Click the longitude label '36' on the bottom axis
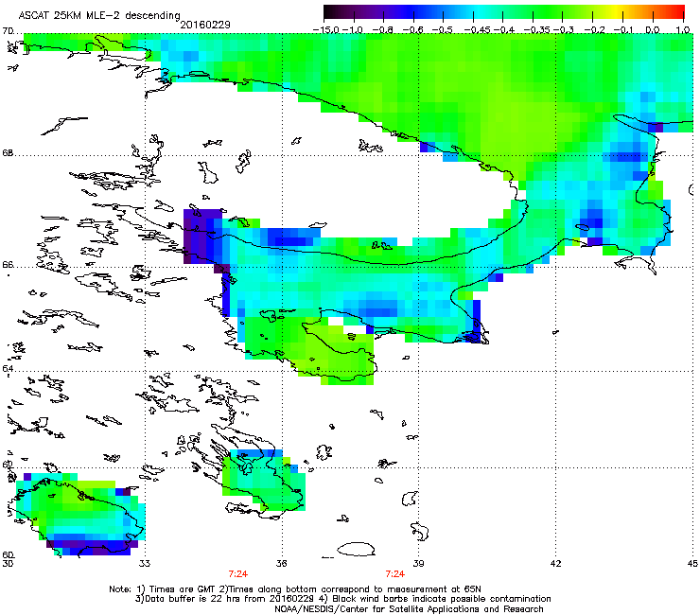 coord(281,564)
